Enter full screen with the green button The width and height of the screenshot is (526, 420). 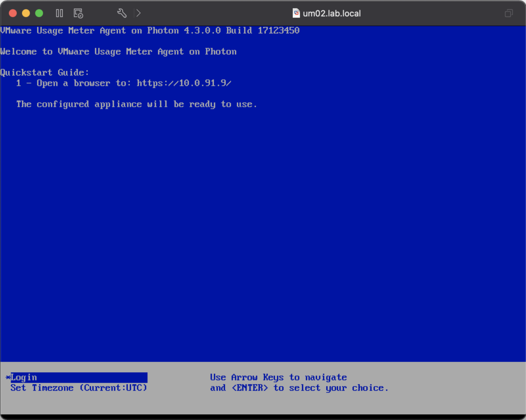[39, 13]
